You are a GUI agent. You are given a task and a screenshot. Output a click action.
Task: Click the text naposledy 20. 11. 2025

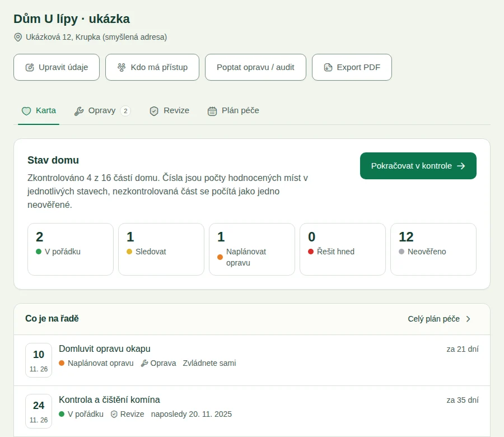coord(192,414)
